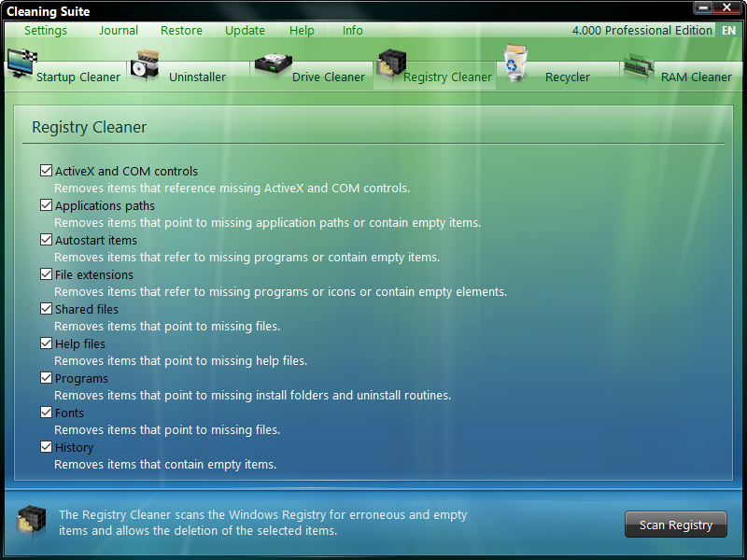Image resolution: width=747 pixels, height=560 pixels.
Task: Open the Help menu
Action: 302,30
